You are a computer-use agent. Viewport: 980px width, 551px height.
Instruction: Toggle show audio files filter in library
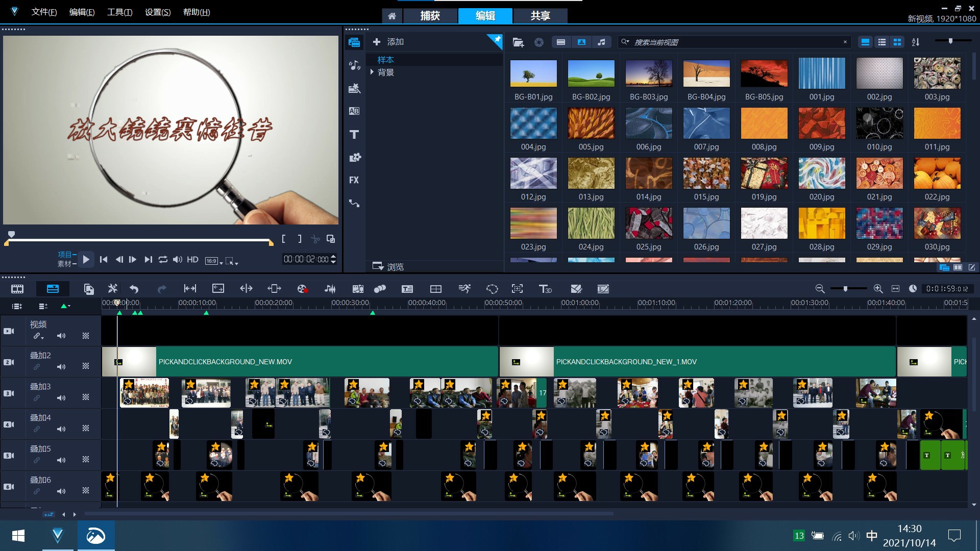pyautogui.click(x=601, y=42)
